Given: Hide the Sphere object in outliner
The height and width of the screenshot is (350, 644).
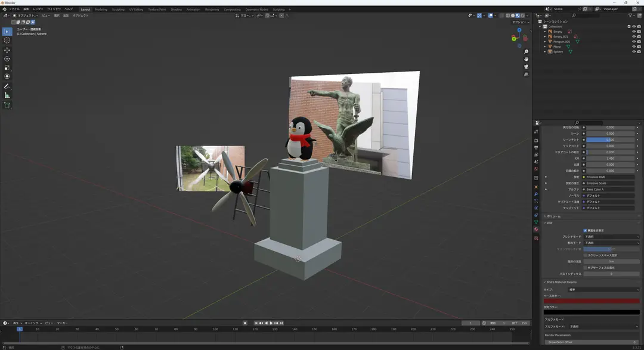Looking at the screenshot, I should click(x=634, y=52).
